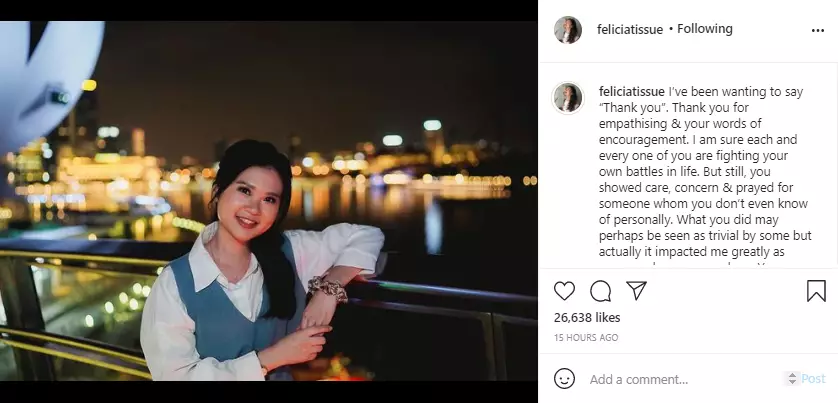838x403 pixels.
Task: Share the post using the paper plane icon
Action: pos(636,291)
